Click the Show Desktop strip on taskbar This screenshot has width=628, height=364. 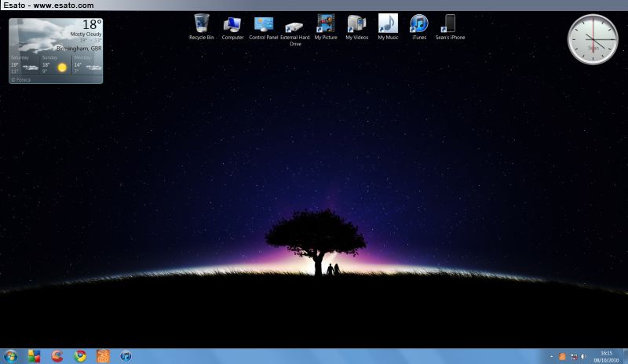click(625, 356)
